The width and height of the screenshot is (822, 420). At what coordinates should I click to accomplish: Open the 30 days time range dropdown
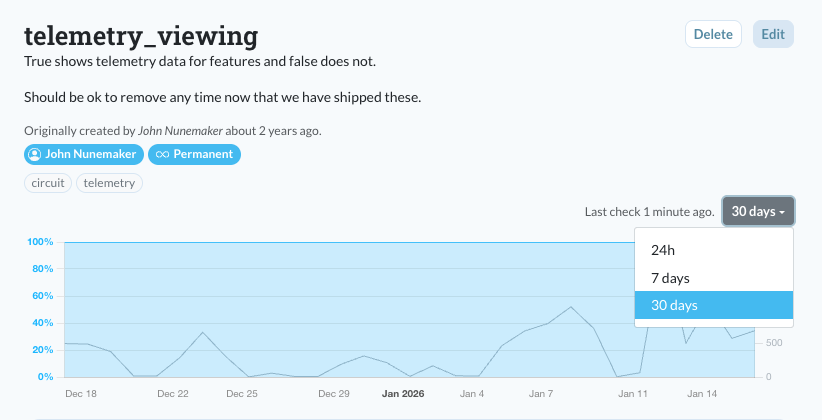click(758, 211)
